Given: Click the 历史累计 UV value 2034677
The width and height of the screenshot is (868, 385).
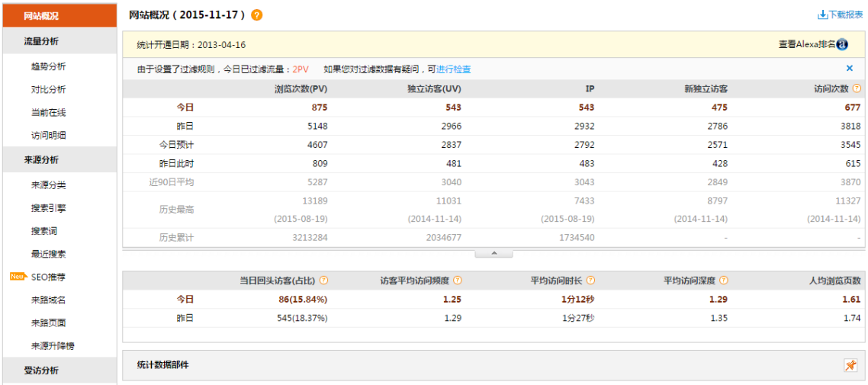Looking at the screenshot, I should pos(445,238).
